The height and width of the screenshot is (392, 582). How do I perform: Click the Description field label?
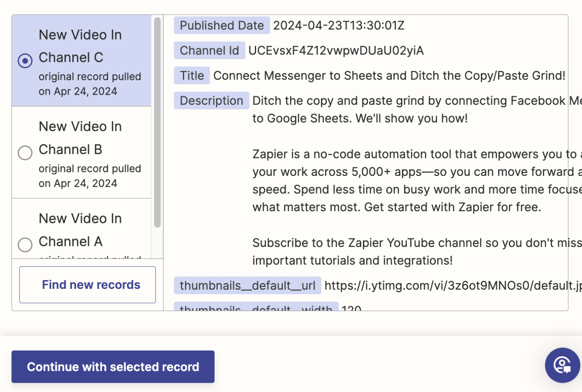coord(212,101)
